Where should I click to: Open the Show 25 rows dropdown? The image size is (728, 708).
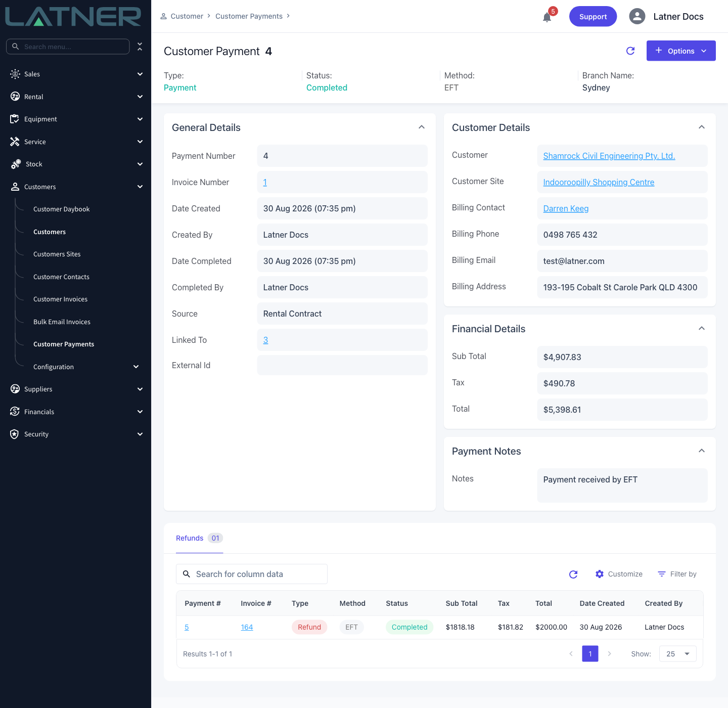(678, 654)
